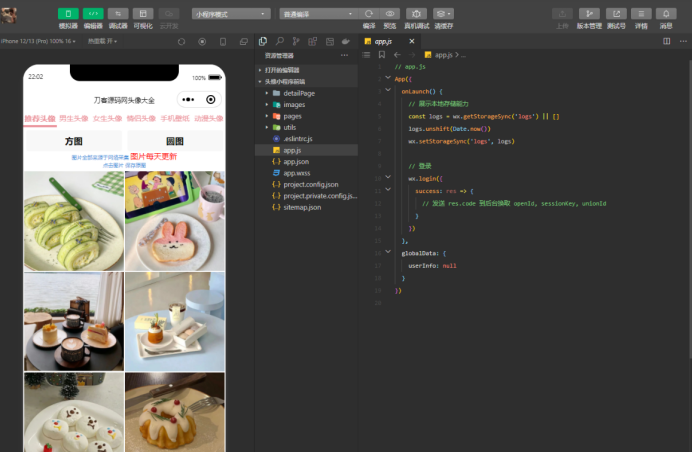This screenshot has width=692, height=453.
Task: Open editor more actions (...) menu
Action: 683,41
